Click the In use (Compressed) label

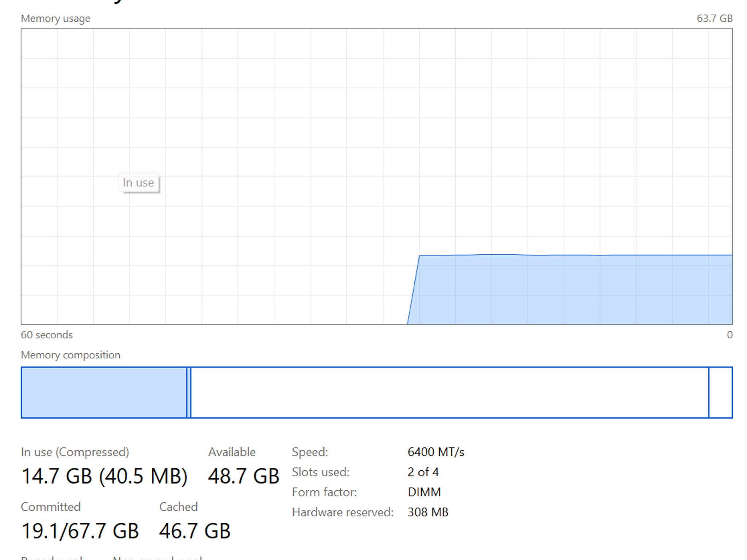[75, 452]
